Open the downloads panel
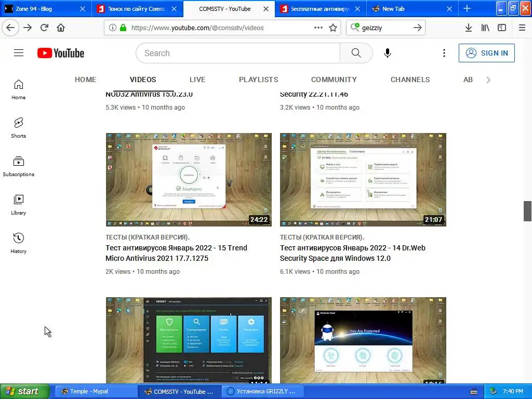 pyautogui.click(x=468, y=28)
